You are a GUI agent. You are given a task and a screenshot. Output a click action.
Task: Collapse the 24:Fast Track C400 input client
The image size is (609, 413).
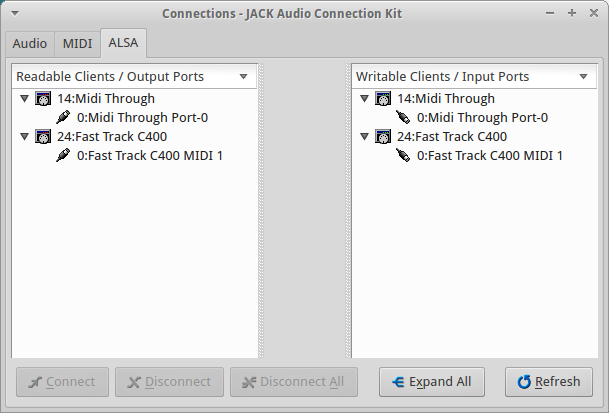364,137
